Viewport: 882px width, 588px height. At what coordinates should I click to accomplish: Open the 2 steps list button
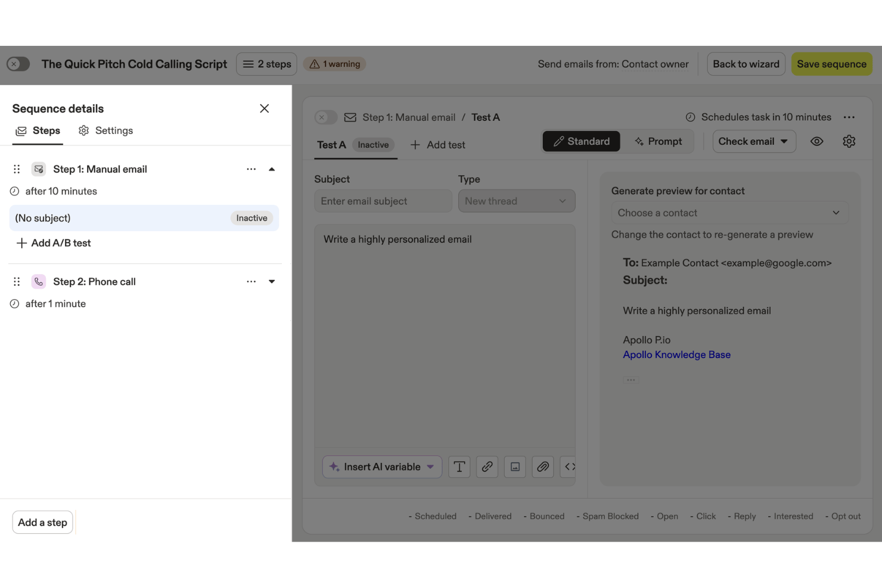[x=267, y=64]
